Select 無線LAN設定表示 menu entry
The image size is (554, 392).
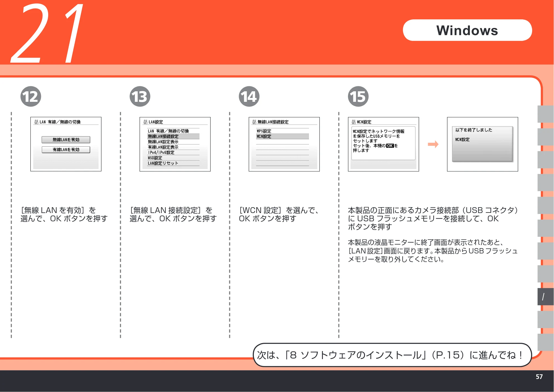click(x=173, y=142)
